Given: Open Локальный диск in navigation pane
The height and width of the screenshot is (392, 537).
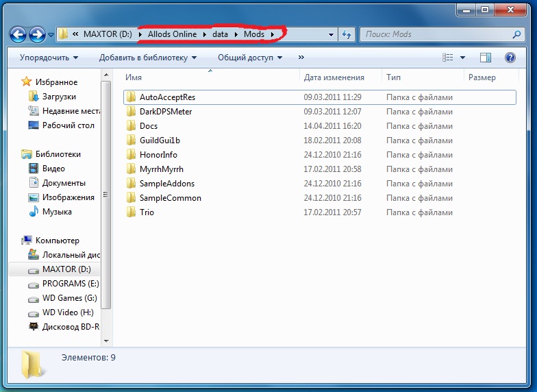Looking at the screenshot, I should 64,255.
